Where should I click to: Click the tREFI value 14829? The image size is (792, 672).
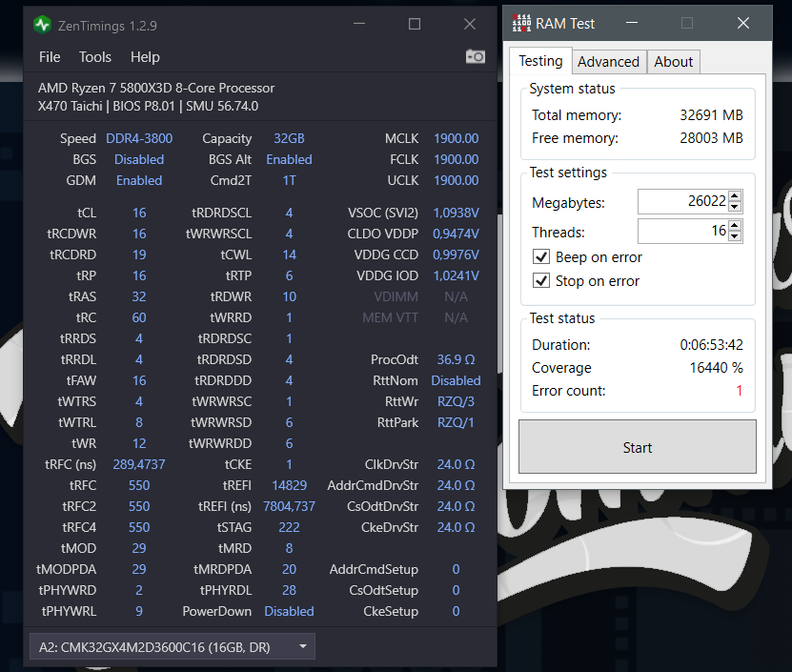click(x=289, y=485)
